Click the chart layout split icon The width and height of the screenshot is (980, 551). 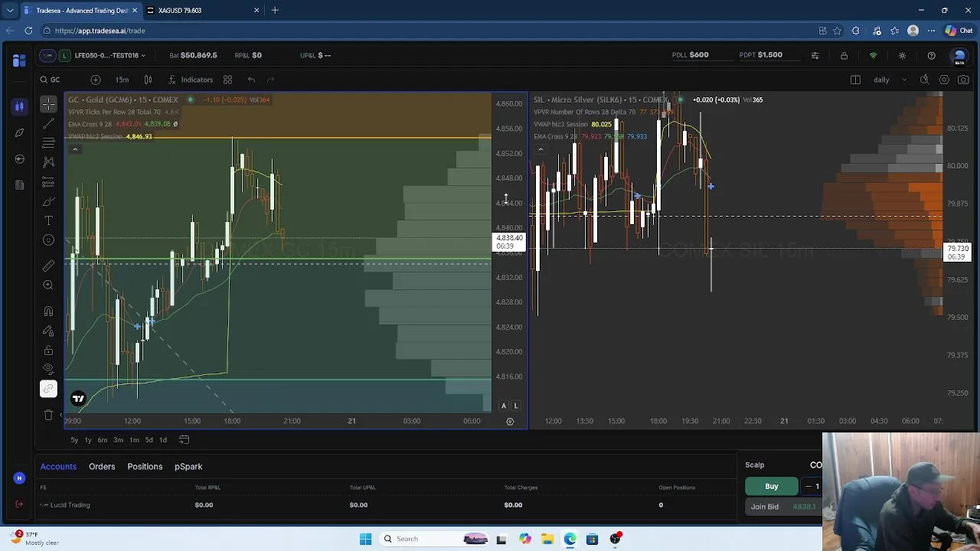click(855, 80)
